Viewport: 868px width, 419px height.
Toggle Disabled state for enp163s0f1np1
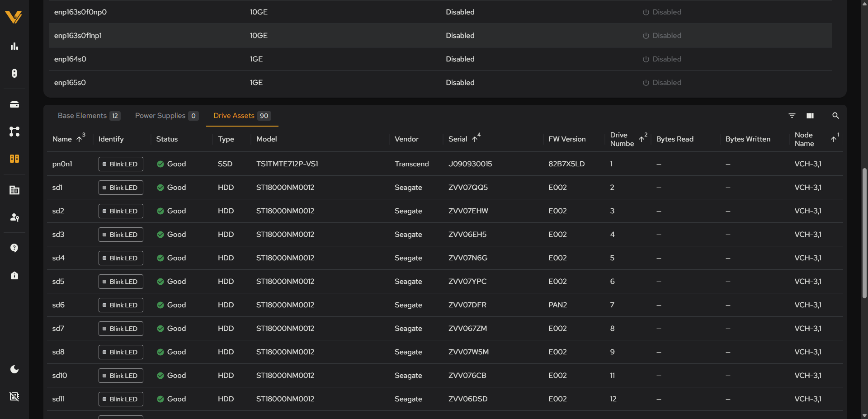coord(662,36)
